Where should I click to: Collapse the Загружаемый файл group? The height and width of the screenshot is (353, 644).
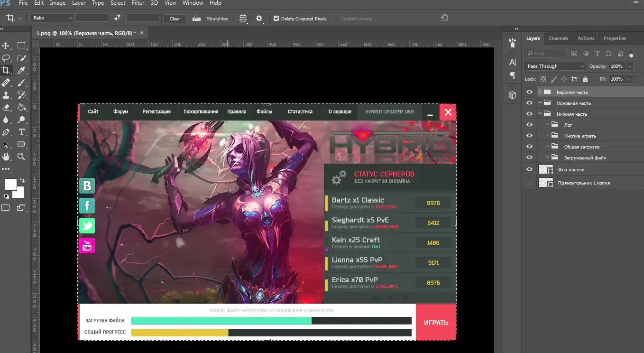pos(548,158)
